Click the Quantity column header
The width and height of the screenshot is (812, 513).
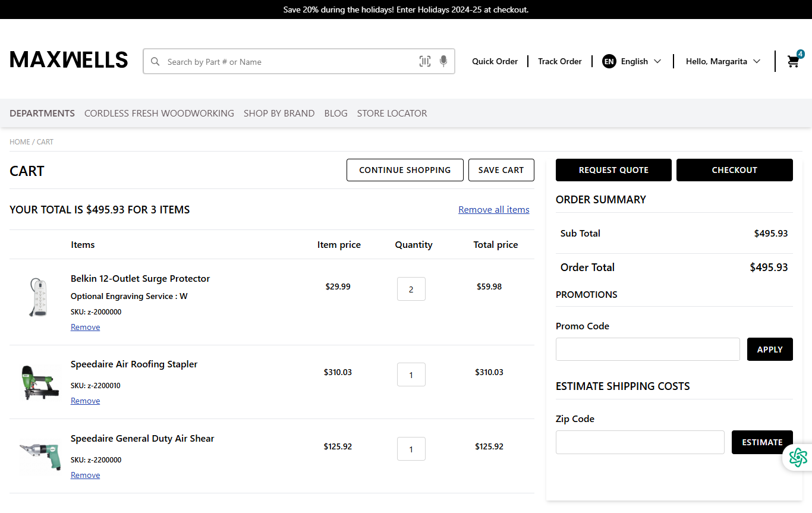click(414, 245)
